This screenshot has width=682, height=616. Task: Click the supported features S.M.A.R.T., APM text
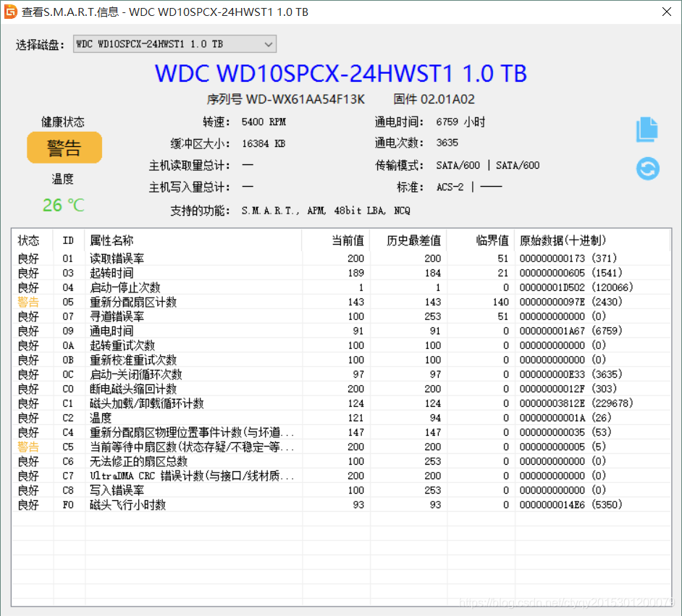(x=326, y=211)
